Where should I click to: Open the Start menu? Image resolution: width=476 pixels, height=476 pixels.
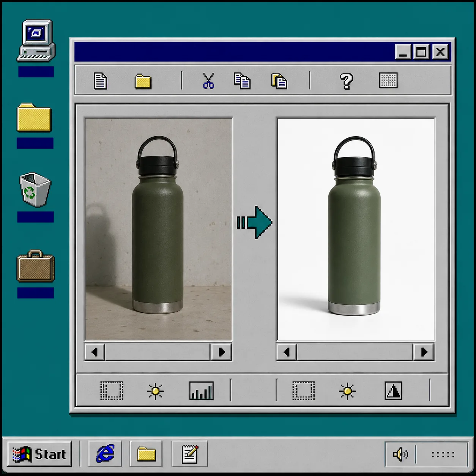click(39, 454)
